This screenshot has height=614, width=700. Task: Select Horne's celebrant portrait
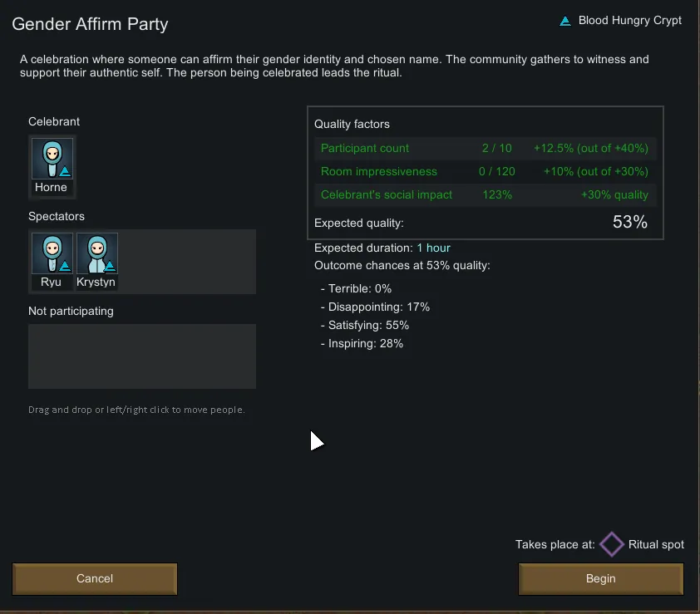coord(52,160)
